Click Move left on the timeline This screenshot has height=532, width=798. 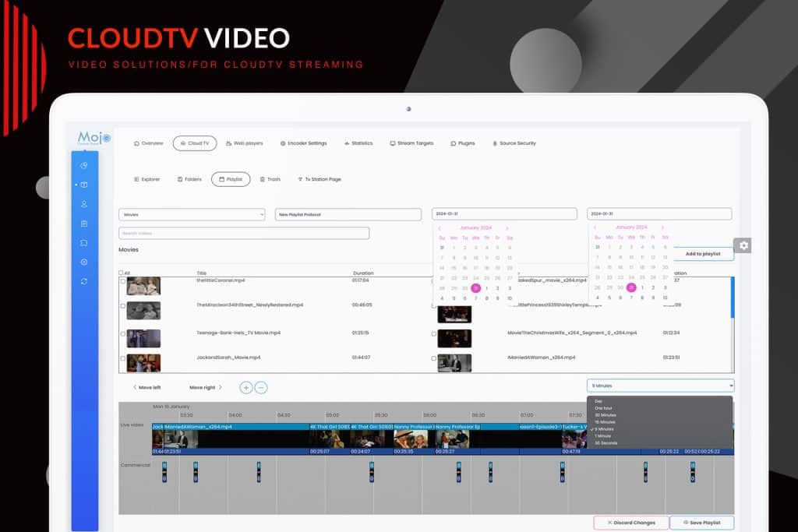147,388
